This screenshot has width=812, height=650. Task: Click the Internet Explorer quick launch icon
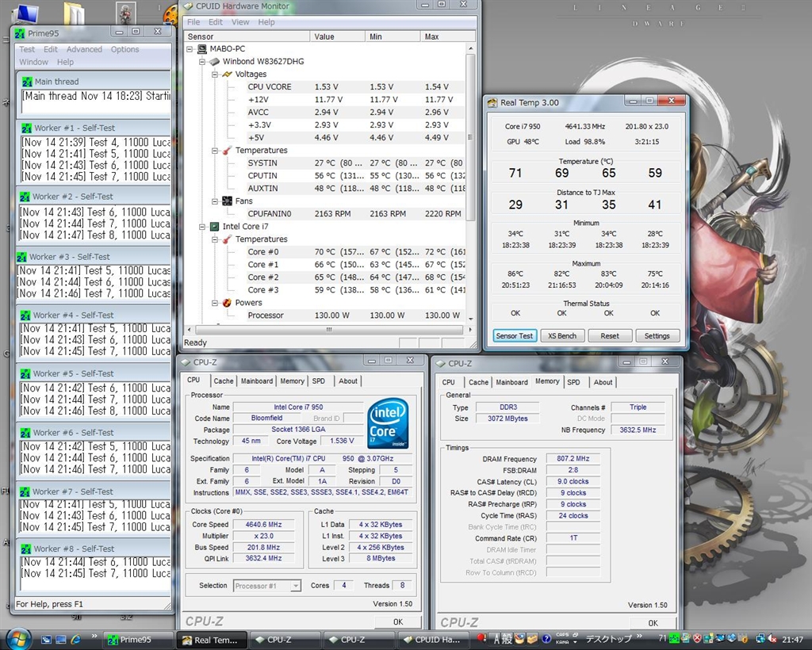77,639
